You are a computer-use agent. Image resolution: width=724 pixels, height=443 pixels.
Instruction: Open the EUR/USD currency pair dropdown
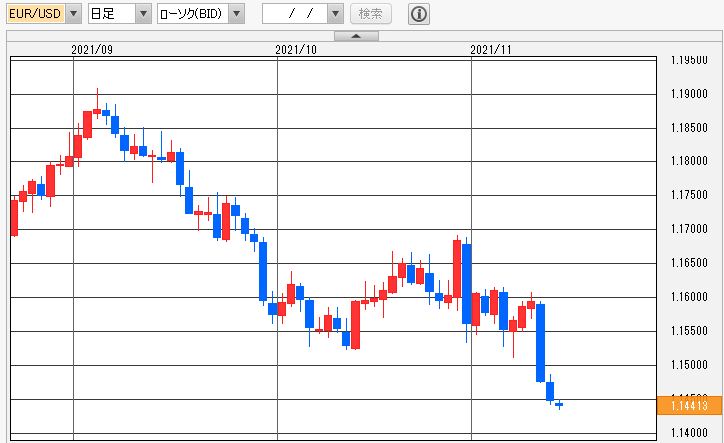[x=73, y=14]
